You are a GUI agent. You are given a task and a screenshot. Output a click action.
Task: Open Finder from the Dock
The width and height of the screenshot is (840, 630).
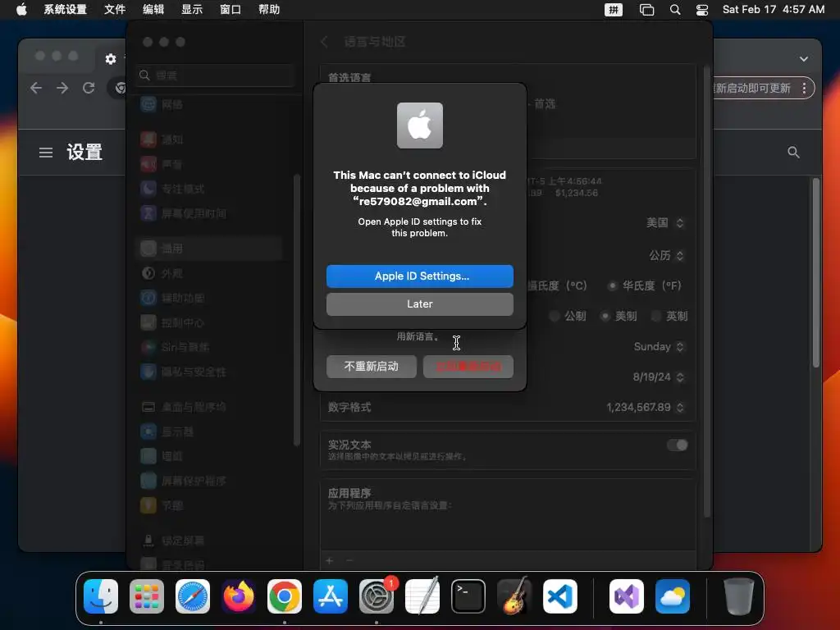[x=101, y=596]
